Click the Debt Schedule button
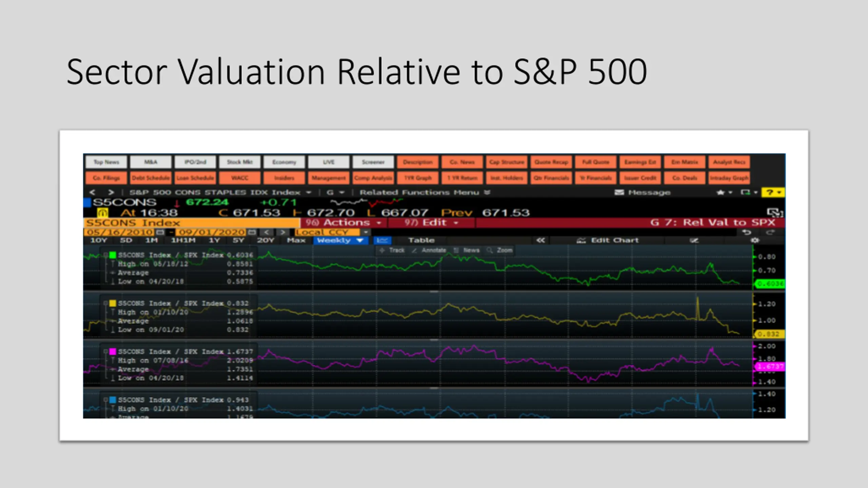Image resolution: width=868 pixels, height=488 pixels. [x=151, y=178]
